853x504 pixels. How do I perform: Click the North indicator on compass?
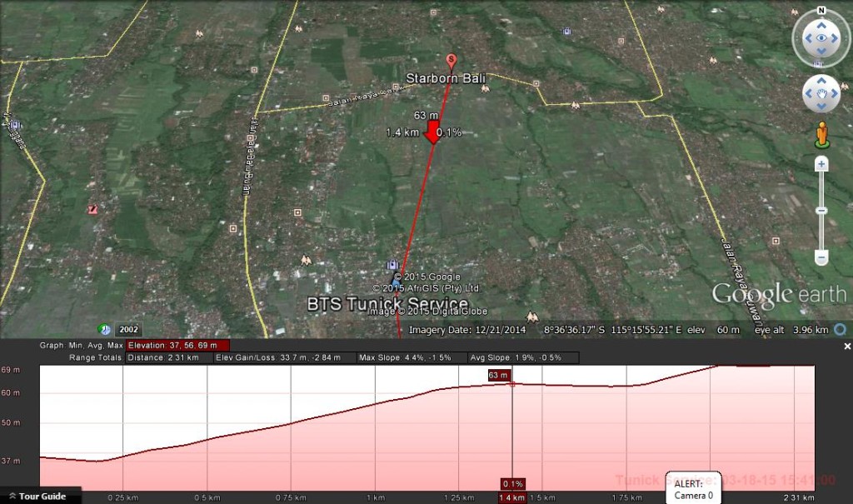821,10
